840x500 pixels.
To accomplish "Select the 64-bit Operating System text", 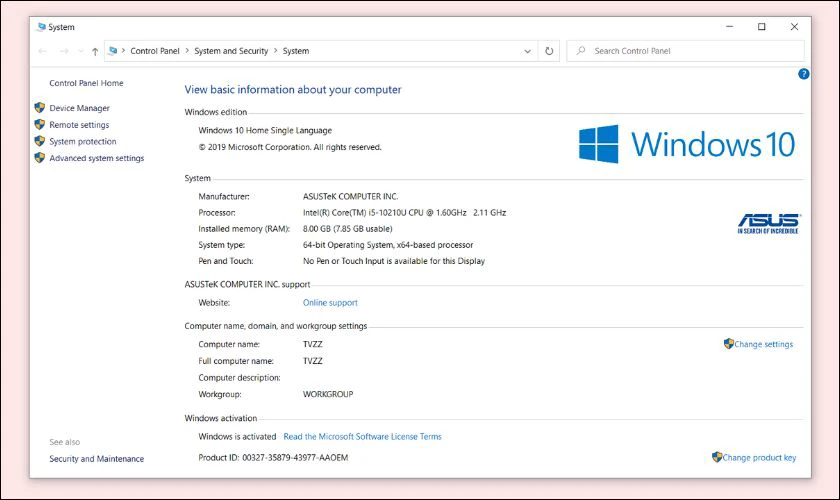I will (x=388, y=244).
